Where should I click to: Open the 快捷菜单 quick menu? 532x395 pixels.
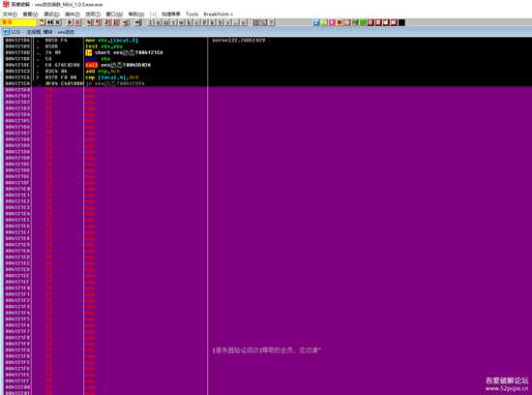170,14
